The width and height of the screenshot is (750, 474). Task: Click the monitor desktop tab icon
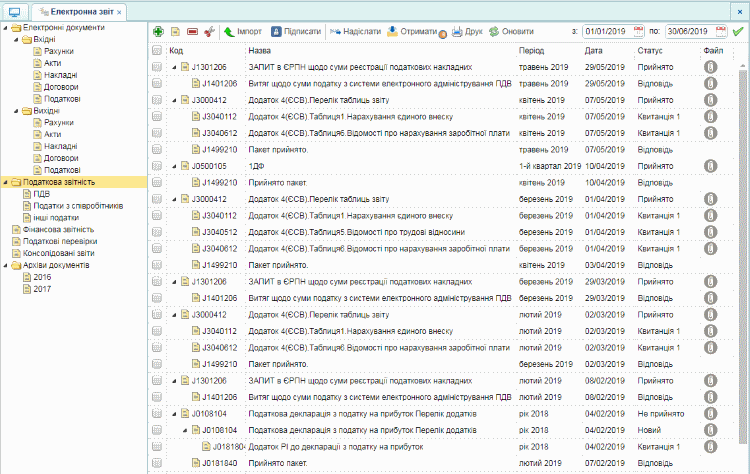[x=15, y=12]
